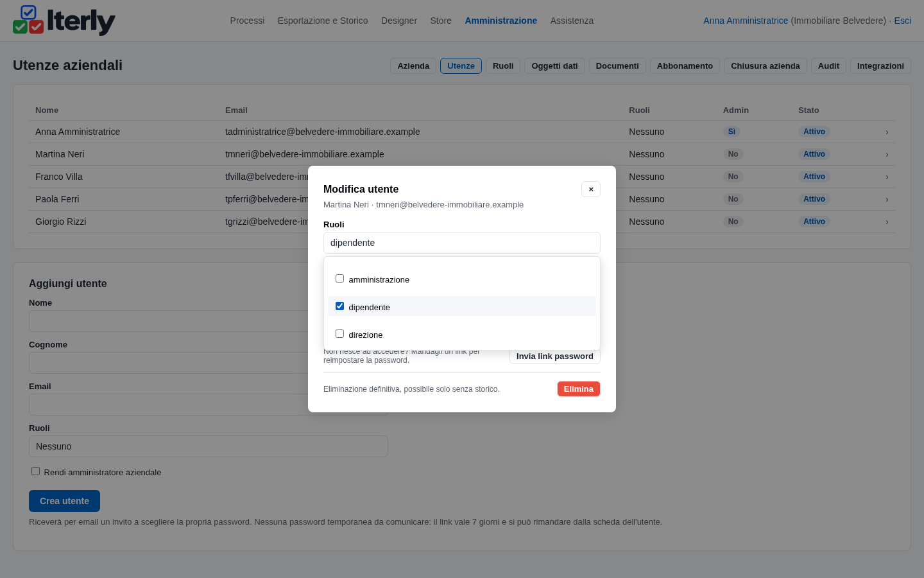Switch to the Ruoli tab
The height and width of the screenshot is (578, 924).
(503, 66)
